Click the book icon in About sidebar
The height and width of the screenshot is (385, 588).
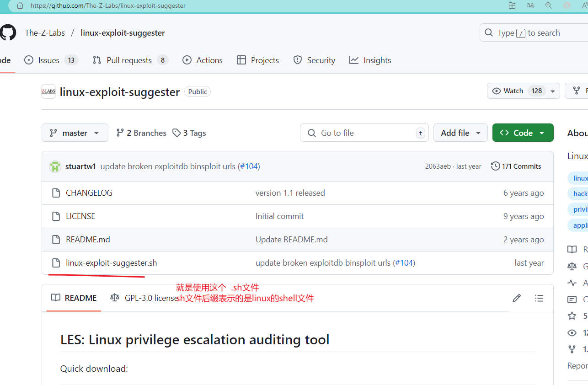[x=572, y=250]
